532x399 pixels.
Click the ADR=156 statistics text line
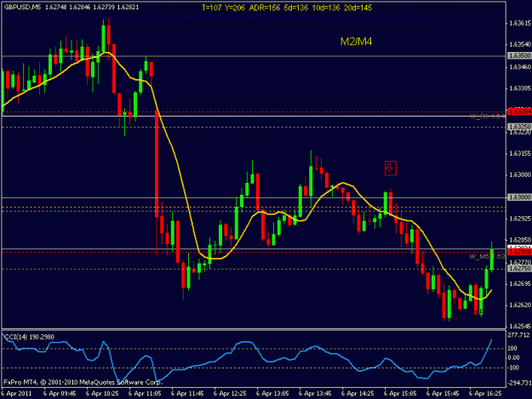click(x=287, y=8)
